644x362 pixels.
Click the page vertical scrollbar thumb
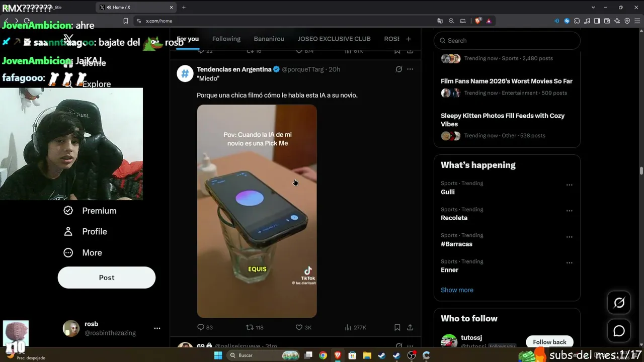point(641,171)
